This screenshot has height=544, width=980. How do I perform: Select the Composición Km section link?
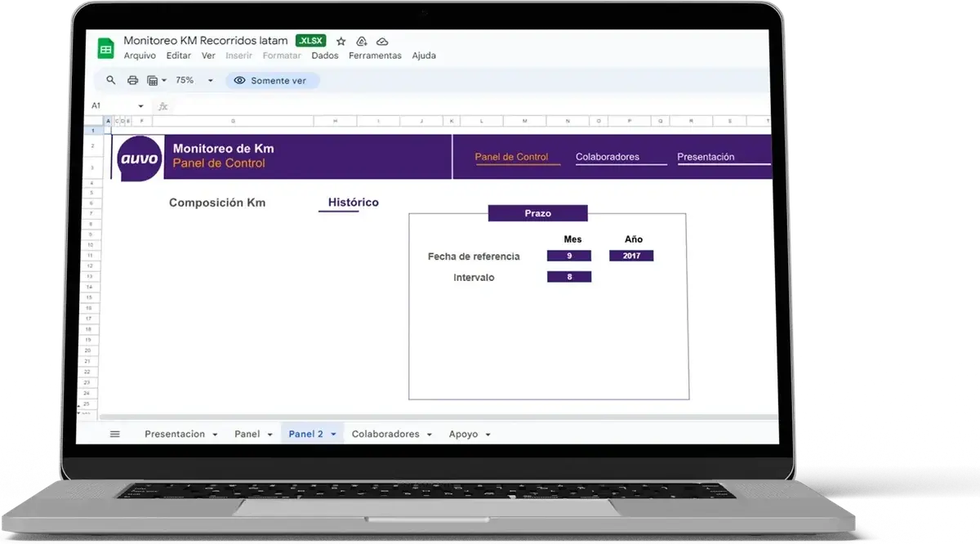tap(217, 203)
